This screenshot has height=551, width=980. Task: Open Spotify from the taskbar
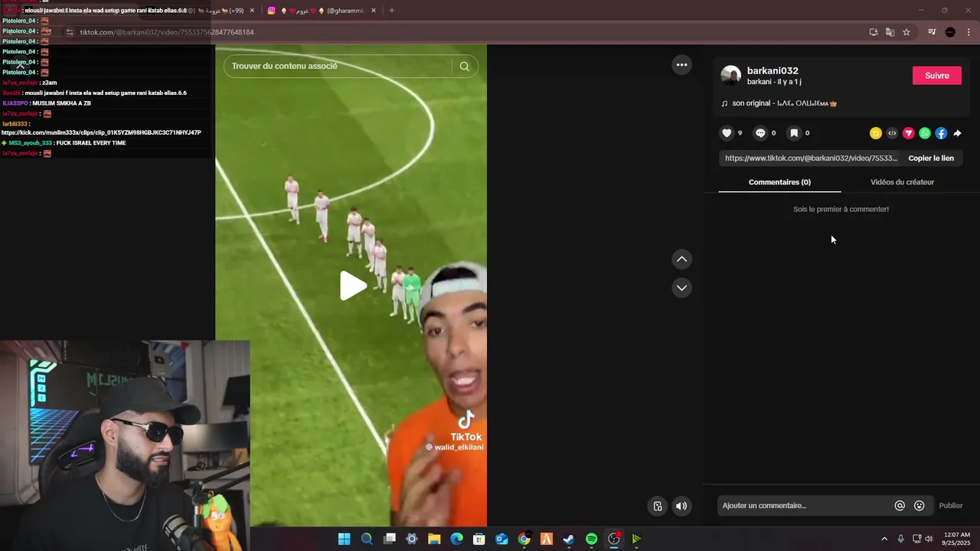click(591, 539)
